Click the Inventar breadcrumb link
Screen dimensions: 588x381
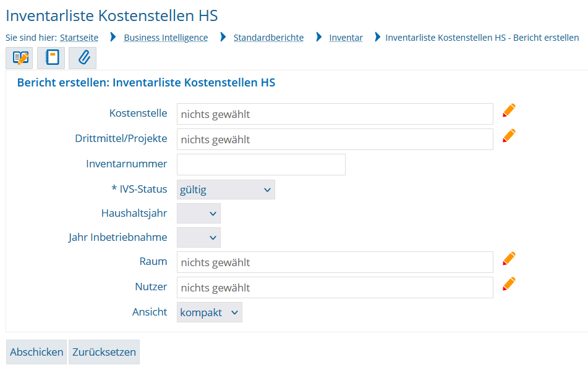[346, 38]
